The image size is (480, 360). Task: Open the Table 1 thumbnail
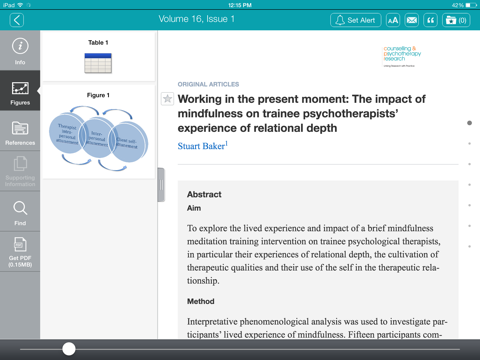tap(98, 57)
